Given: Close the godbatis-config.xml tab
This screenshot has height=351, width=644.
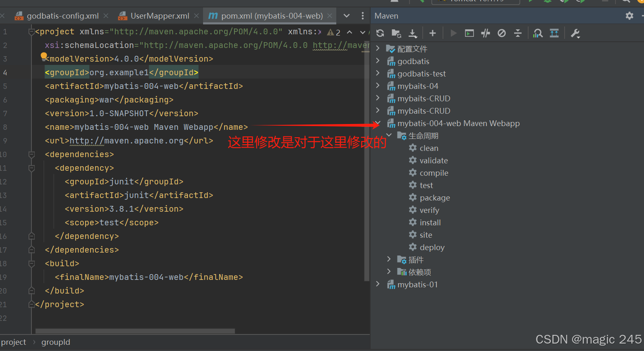Looking at the screenshot, I should click(x=106, y=16).
